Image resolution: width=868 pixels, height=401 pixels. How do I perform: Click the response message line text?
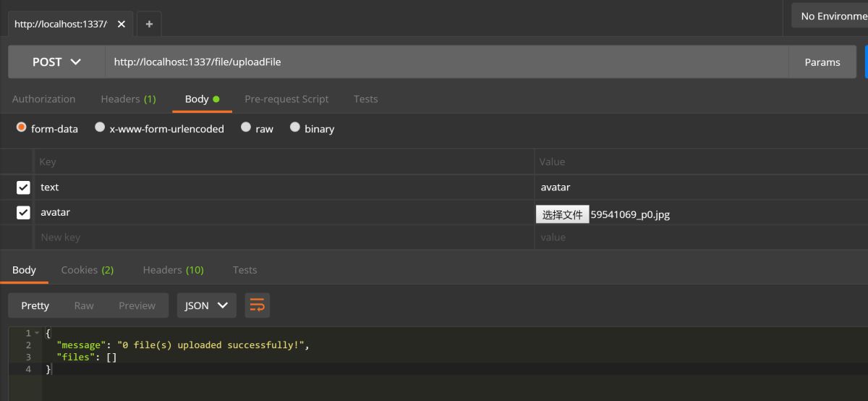click(x=183, y=345)
